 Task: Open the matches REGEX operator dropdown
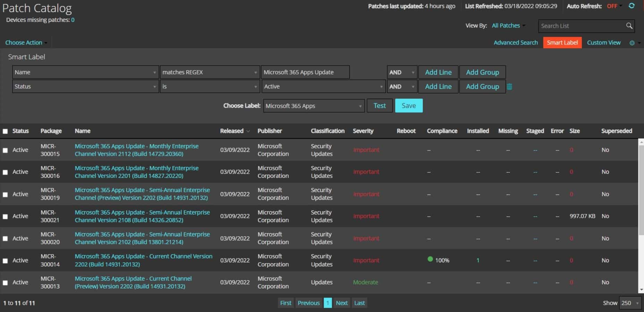point(210,72)
